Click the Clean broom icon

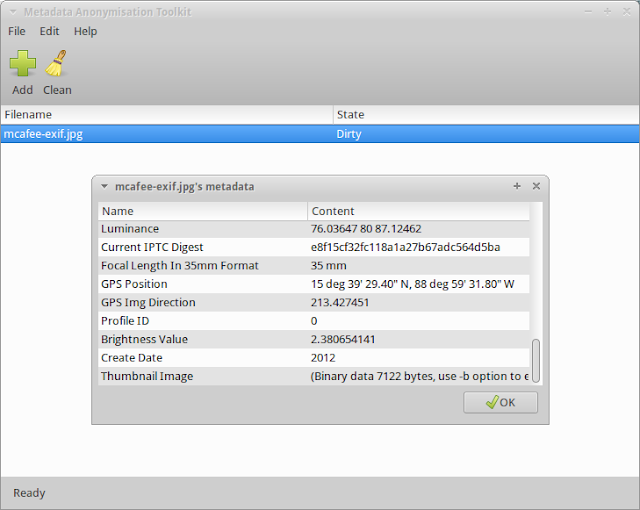point(56,63)
